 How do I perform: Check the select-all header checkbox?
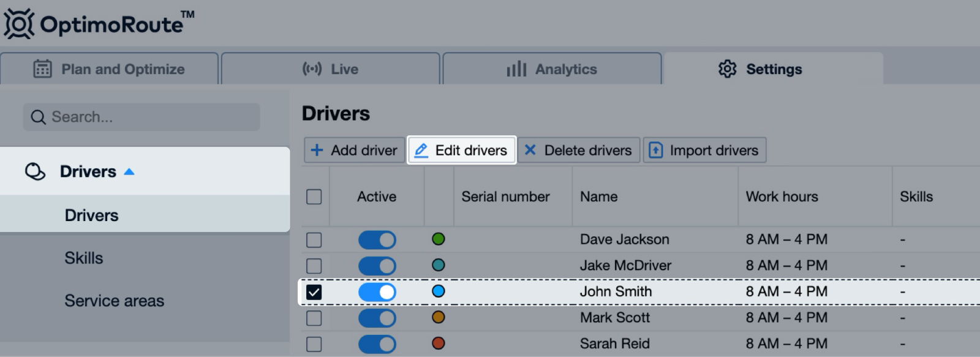coord(314,197)
